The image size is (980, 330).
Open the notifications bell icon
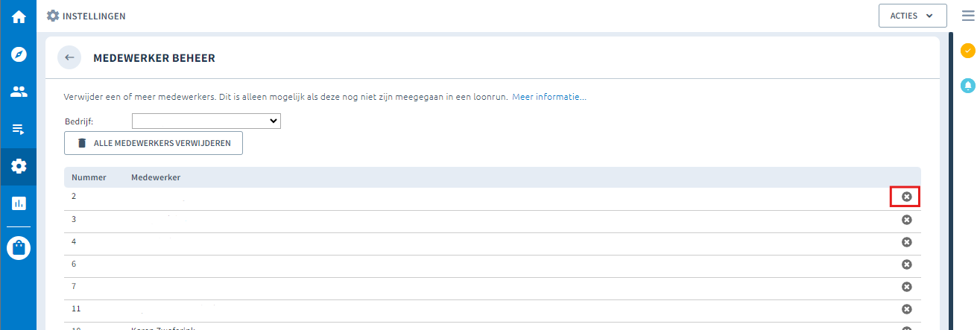coord(967,86)
